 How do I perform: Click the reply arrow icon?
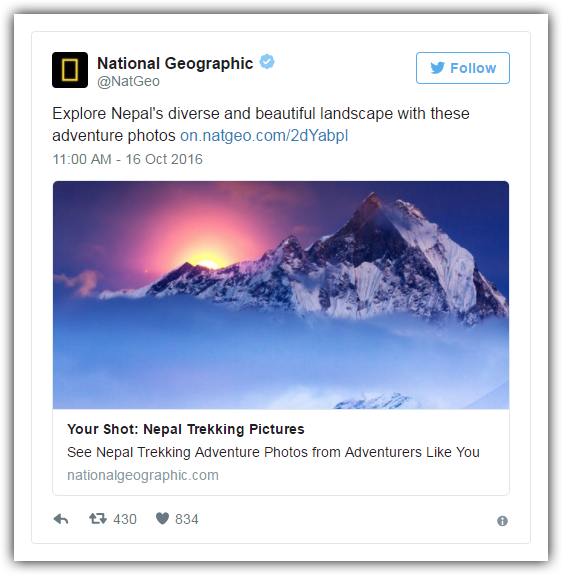click(61, 519)
